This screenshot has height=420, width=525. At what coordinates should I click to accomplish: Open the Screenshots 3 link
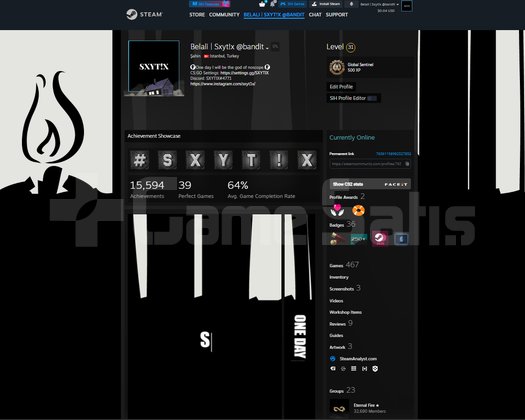pyautogui.click(x=345, y=288)
